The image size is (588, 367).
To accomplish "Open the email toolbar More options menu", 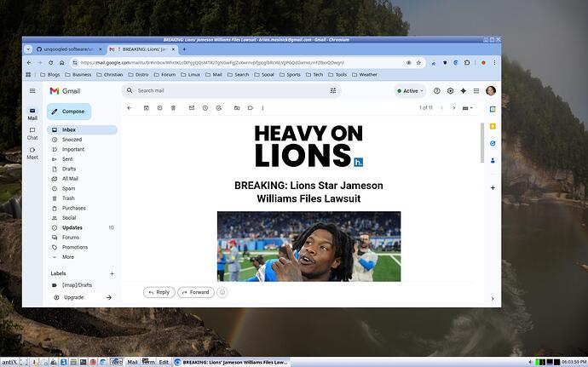I will pyautogui.click(x=262, y=108).
